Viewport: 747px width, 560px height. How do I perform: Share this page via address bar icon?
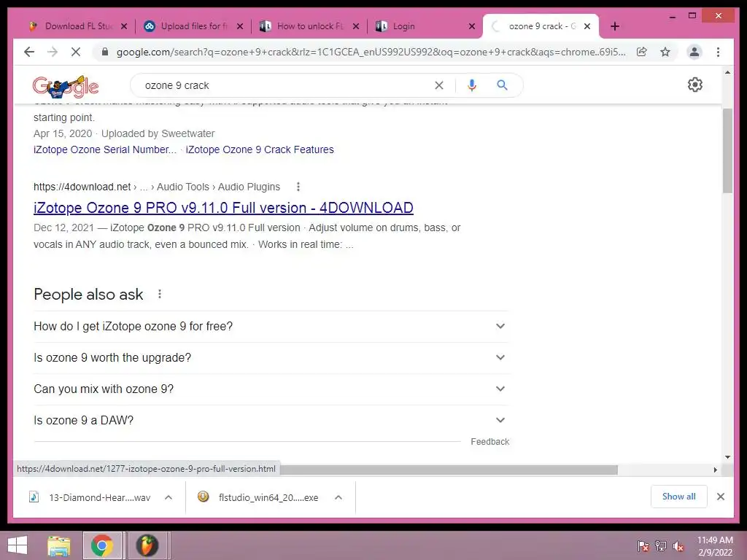point(642,52)
